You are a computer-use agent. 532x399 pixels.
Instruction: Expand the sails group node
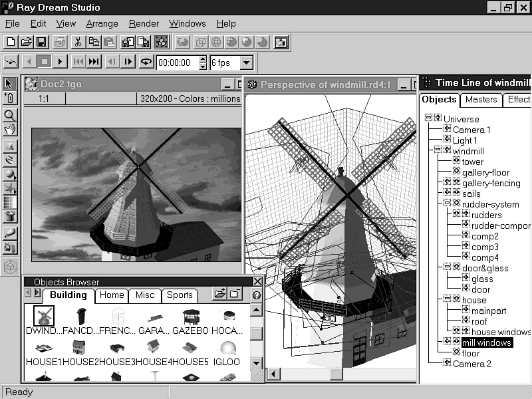click(x=448, y=194)
